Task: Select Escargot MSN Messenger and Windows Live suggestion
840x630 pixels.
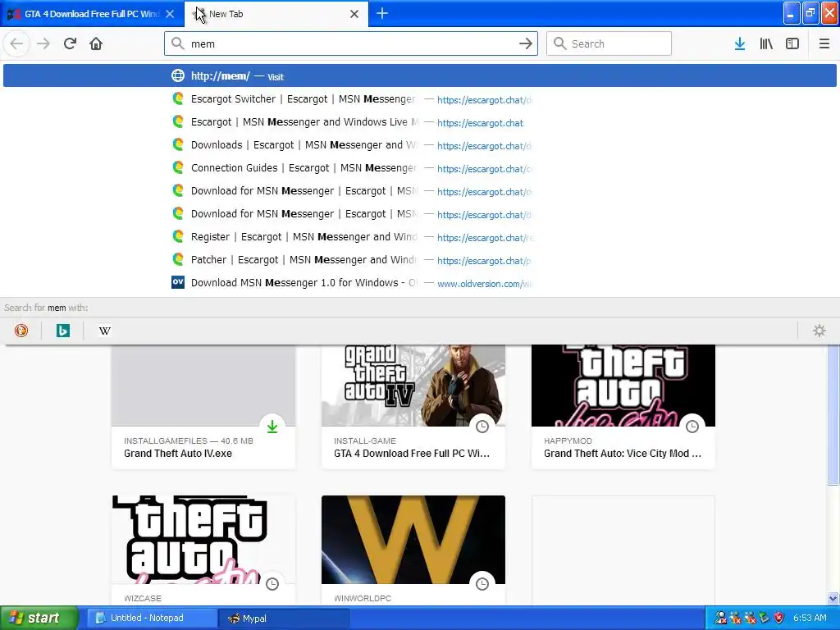Action: 420,122
